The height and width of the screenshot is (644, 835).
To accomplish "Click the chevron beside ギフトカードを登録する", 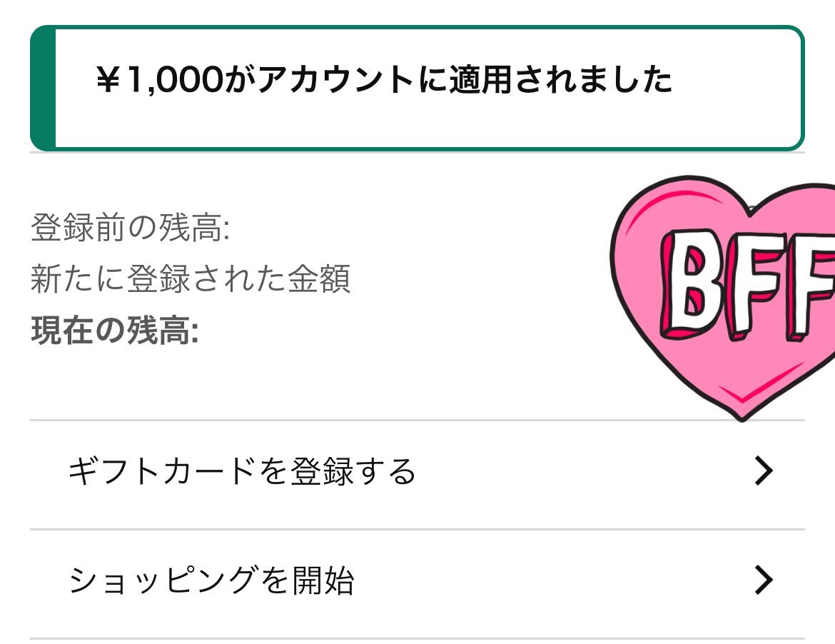I will [x=764, y=471].
